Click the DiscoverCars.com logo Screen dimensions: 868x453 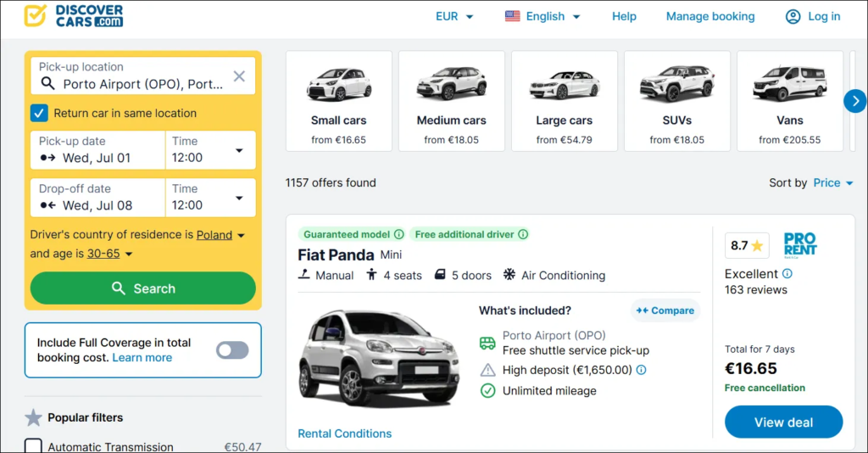point(74,16)
